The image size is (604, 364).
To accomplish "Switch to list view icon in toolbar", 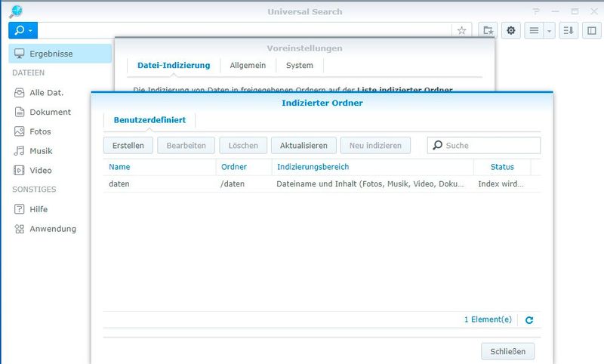I will click(x=534, y=30).
